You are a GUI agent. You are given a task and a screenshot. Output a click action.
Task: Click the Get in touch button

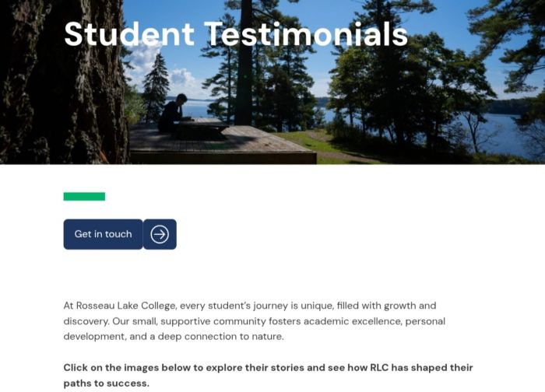click(x=103, y=234)
